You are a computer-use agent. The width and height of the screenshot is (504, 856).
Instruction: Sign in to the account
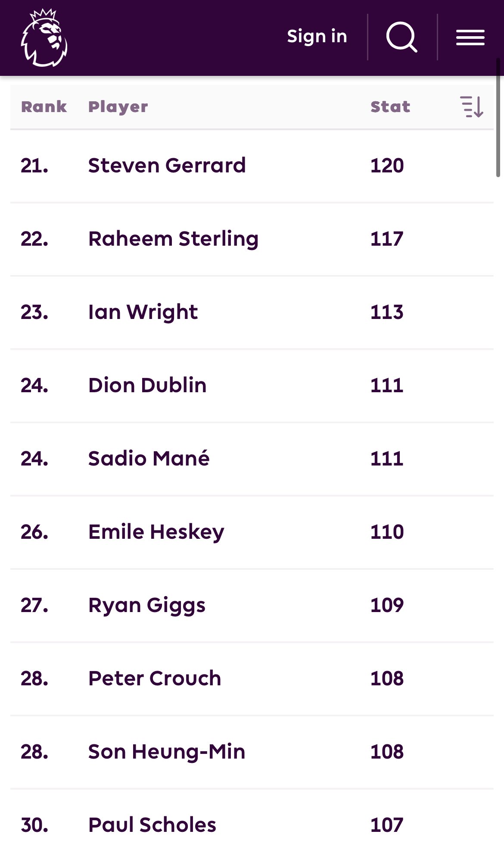tap(317, 37)
